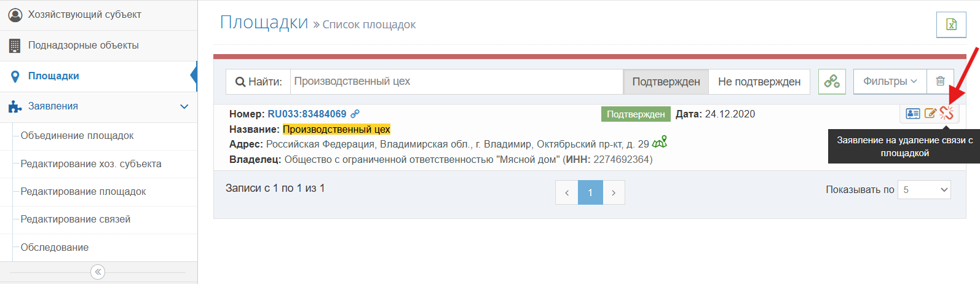Toggle the Не подтвержден filter button
Image resolution: width=980 pixels, height=284 pixels.
[x=759, y=82]
